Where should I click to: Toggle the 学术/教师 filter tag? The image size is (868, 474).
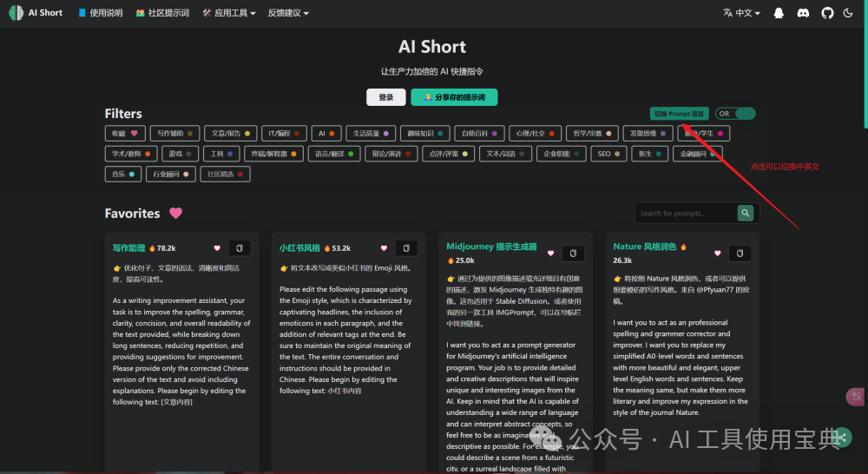pyautogui.click(x=131, y=154)
